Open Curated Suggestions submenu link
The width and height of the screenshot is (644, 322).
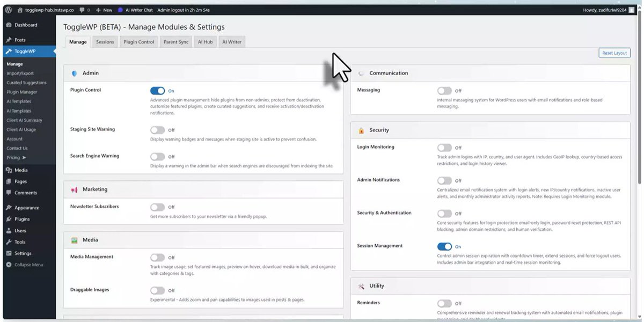[x=27, y=83]
